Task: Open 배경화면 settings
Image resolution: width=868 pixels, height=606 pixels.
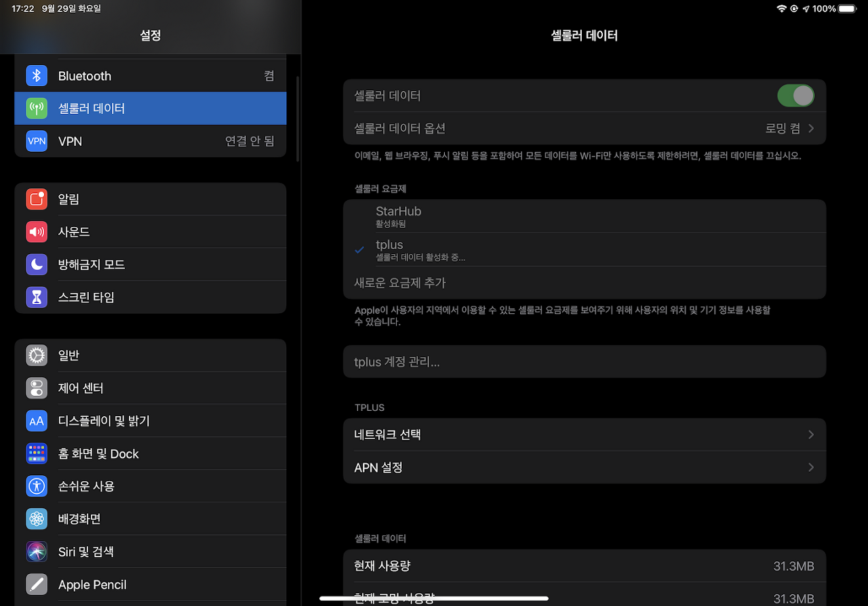Action: coord(151,519)
